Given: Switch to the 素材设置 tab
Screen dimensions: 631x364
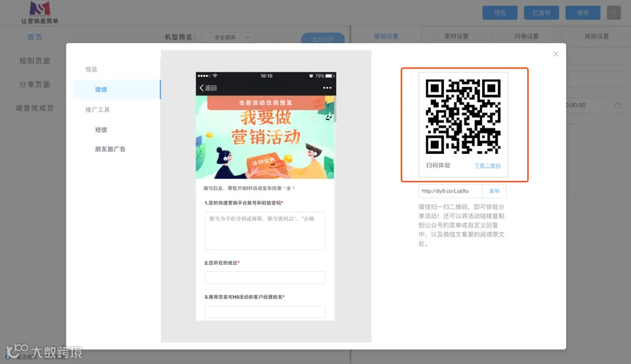Looking at the screenshot, I should click(x=456, y=36).
